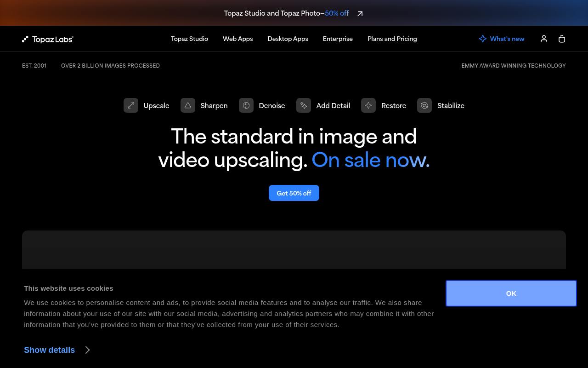
Task: Click the 'EST. 2001' text
Action: [34, 66]
